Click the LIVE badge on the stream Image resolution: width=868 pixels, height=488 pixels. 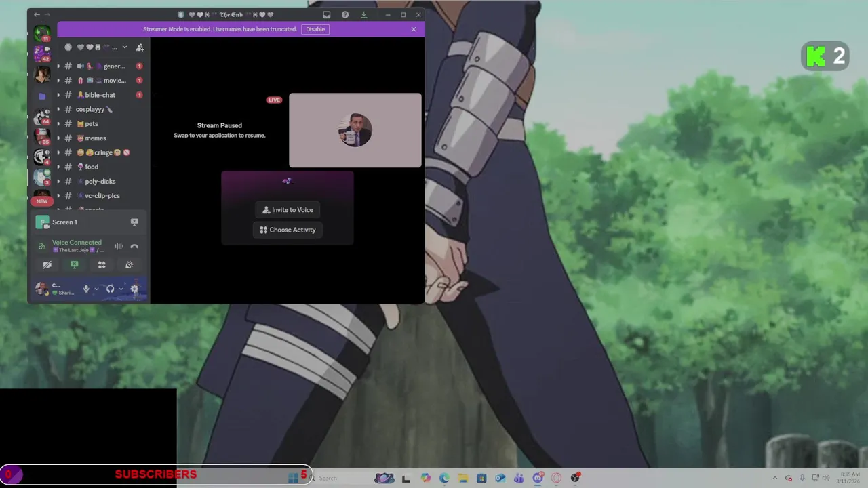coord(274,100)
